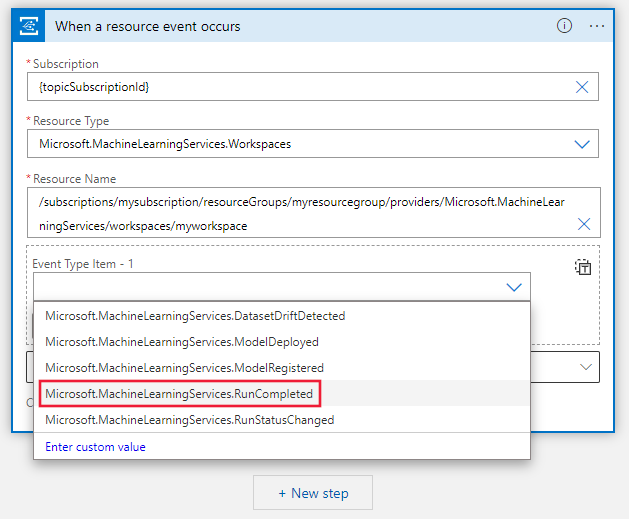629x519 pixels.
Task: Click the delete Event Type Item icon
Action: [583, 267]
